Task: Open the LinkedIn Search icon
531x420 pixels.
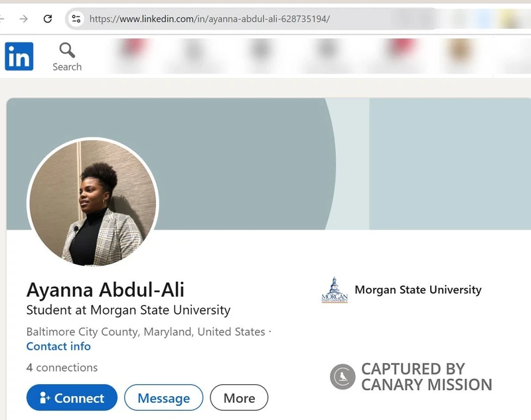Action: point(67,56)
